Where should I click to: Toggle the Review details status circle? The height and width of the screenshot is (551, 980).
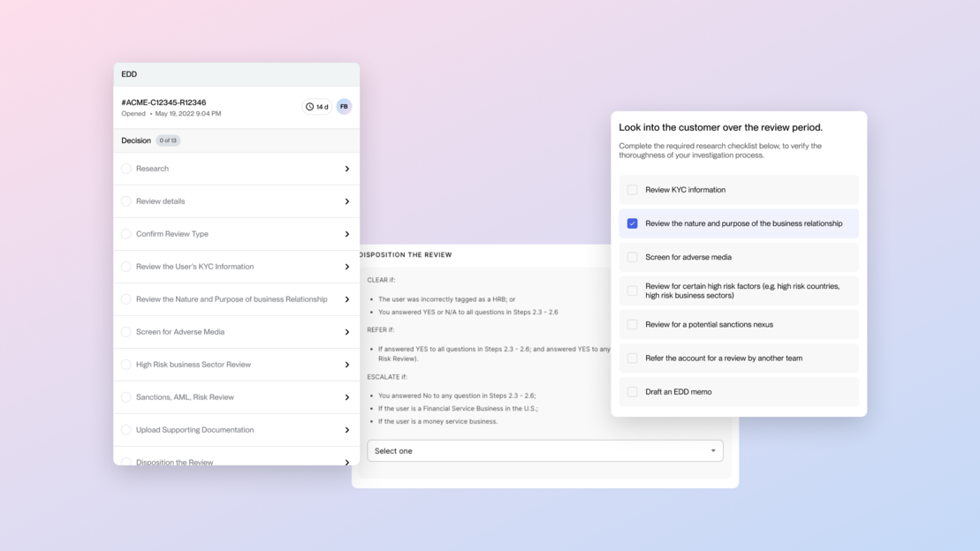[x=126, y=201]
